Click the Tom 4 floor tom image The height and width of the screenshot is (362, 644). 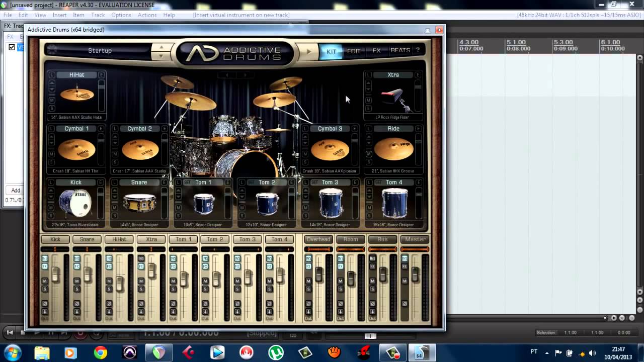click(x=394, y=203)
